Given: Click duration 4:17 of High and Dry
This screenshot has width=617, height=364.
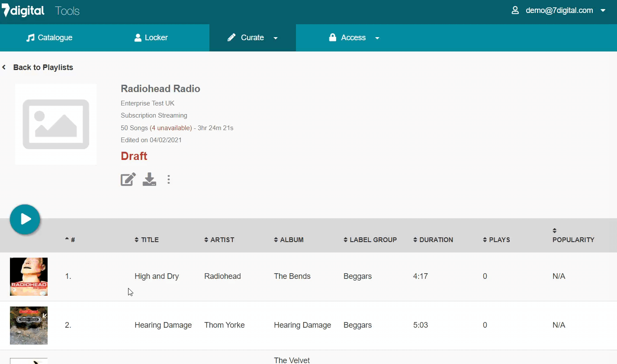Looking at the screenshot, I should [421, 276].
